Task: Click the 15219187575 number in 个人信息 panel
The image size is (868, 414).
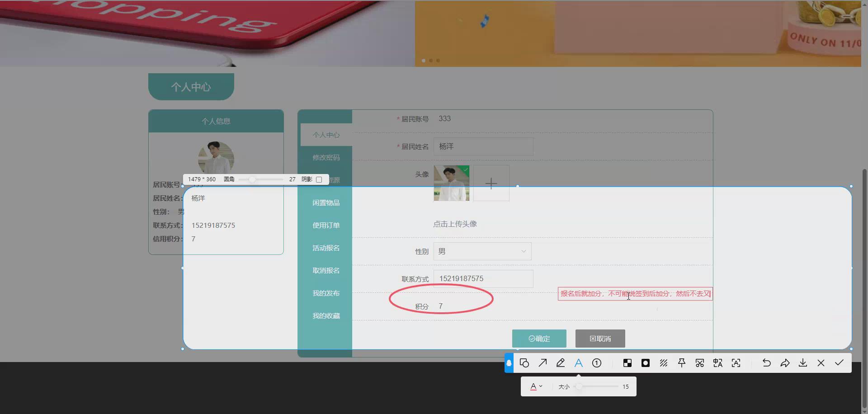Action: pyautogui.click(x=213, y=225)
